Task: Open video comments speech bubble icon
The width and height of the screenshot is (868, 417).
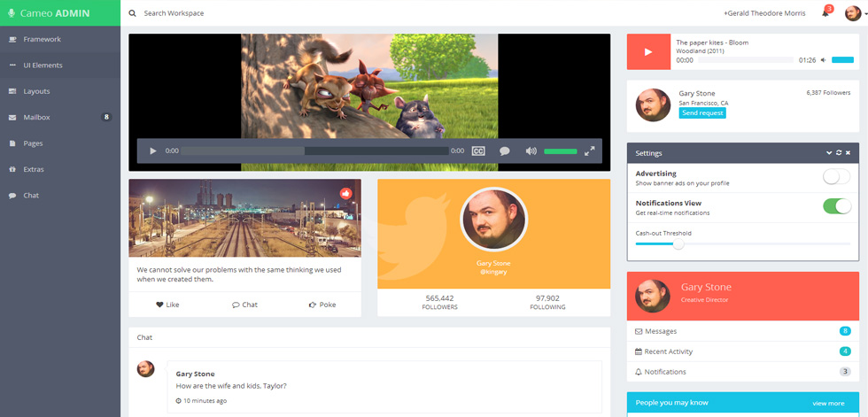Action: click(504, 151)
